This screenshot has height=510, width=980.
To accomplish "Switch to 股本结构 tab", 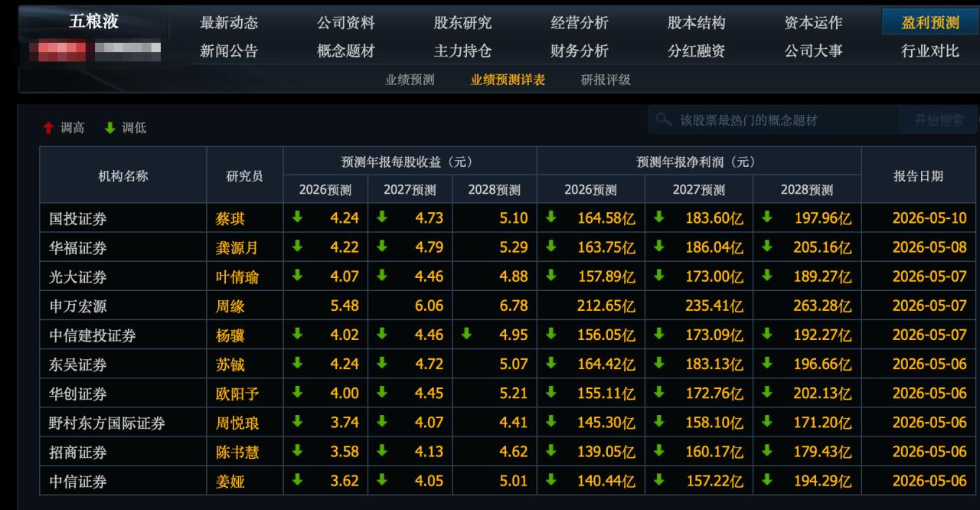I will (696, 23).
